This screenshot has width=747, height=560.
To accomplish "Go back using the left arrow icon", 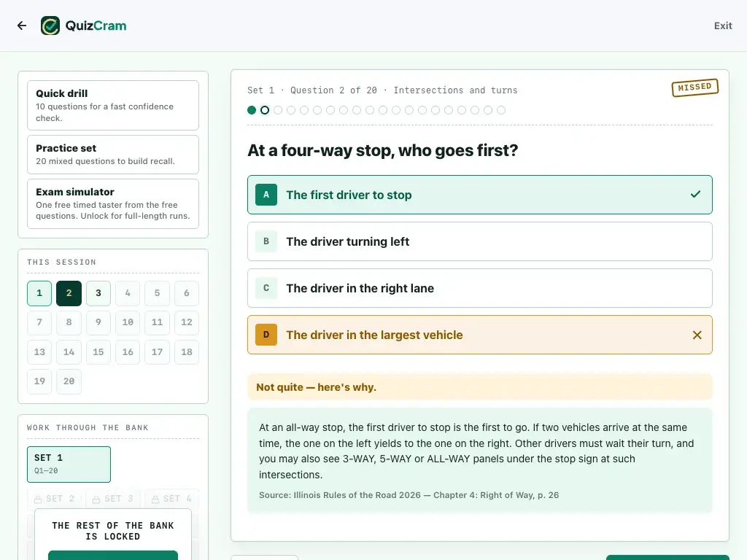I will [22, 26].
